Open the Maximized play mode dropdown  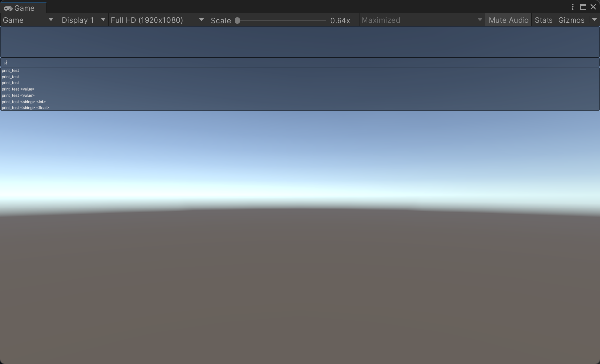click(x=421, y=20)
